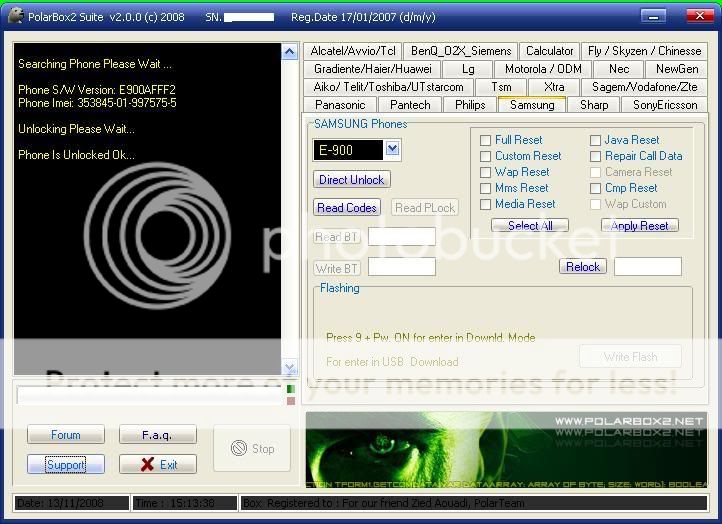
Task: Click the Read BT value field
Action: tap(402, 236)
